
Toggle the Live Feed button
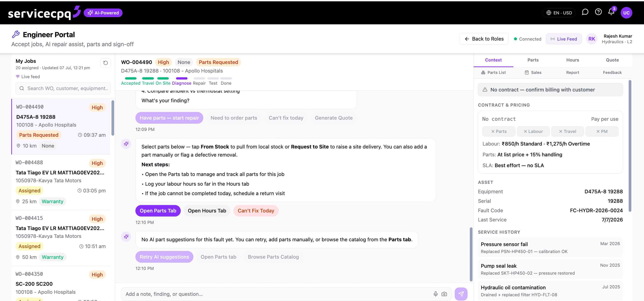tap(563, 39)
